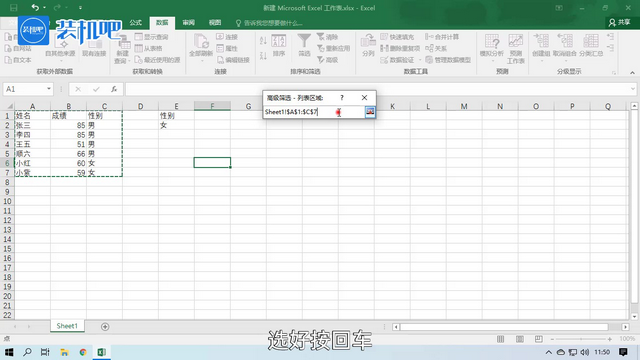Click 删除重复项 (Remove Duplicates)
This screenshot has height=360, width=640.
400,48
